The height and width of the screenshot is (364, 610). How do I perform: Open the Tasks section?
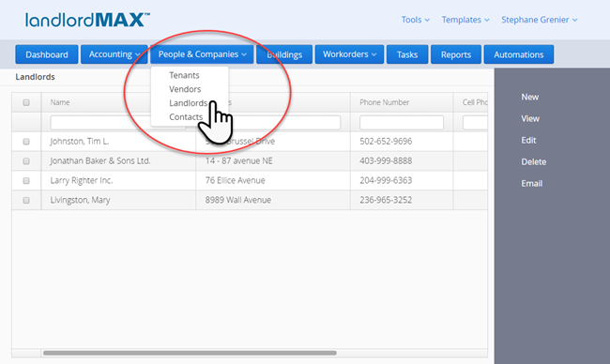point(407,54)
